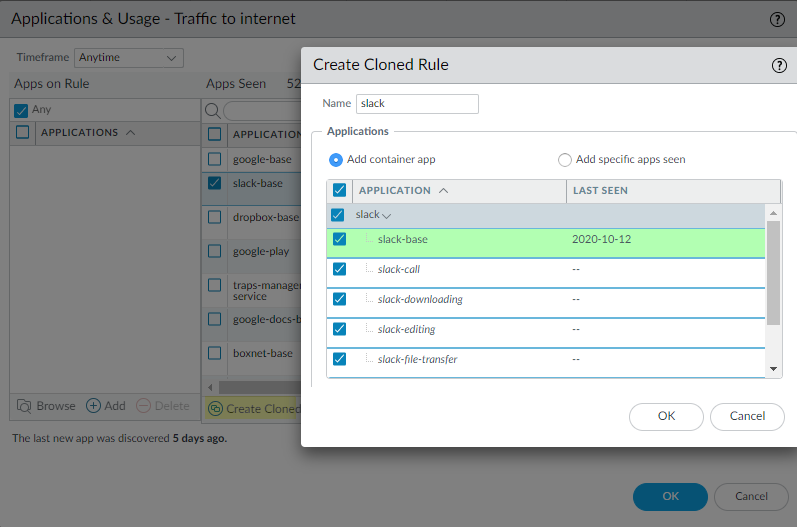Select the Add container app radio button
Viewport: 797px width, 527px height.
(x=336, y=160)
